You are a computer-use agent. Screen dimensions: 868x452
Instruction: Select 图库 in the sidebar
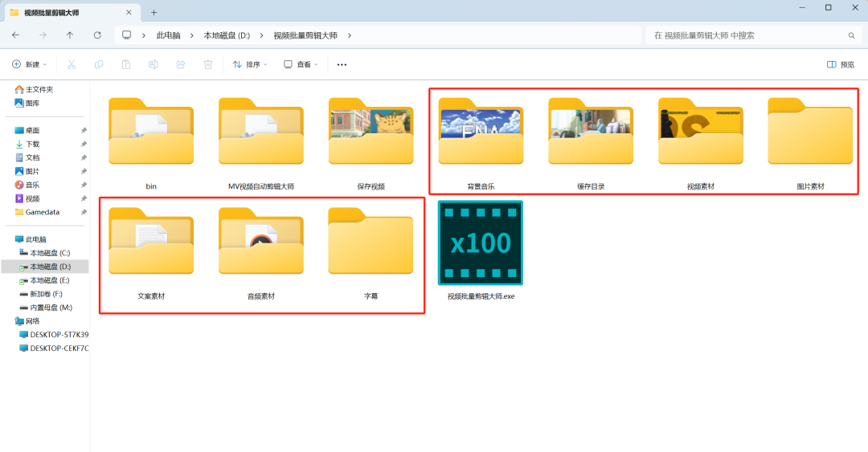[x=27, y=103]
